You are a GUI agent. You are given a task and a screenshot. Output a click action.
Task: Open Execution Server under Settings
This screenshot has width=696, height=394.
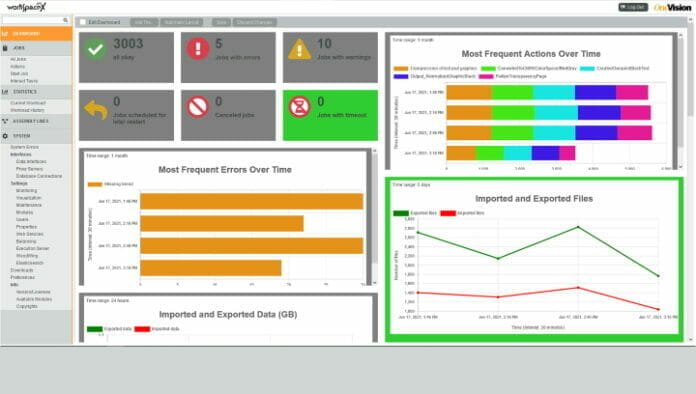tap(32, 248)
